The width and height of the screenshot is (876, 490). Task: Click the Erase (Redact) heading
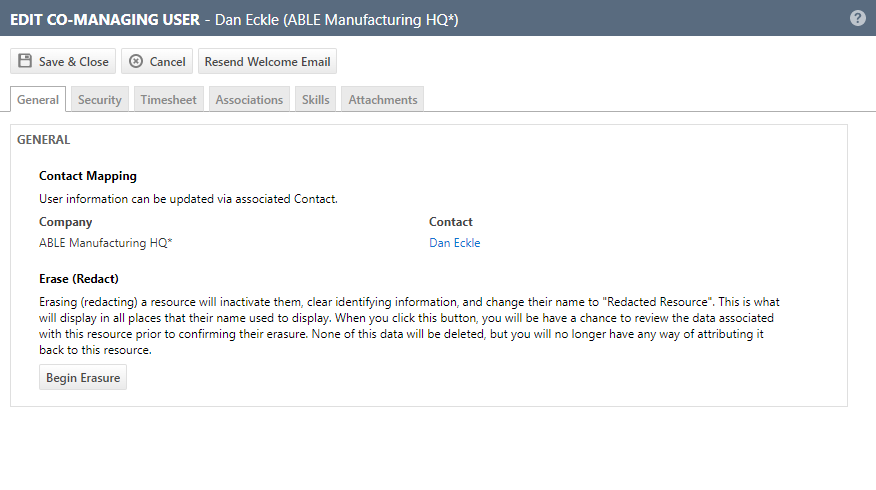tap(79, 278)
